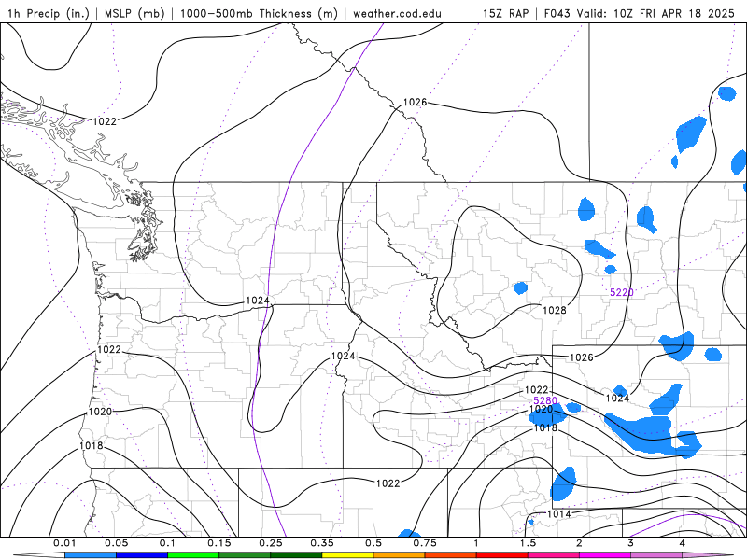Viewport: 747px width, 560px height.
Task: Click the 0.01 legend tick value
Action: pyautogui.click(x=64, y=543)
